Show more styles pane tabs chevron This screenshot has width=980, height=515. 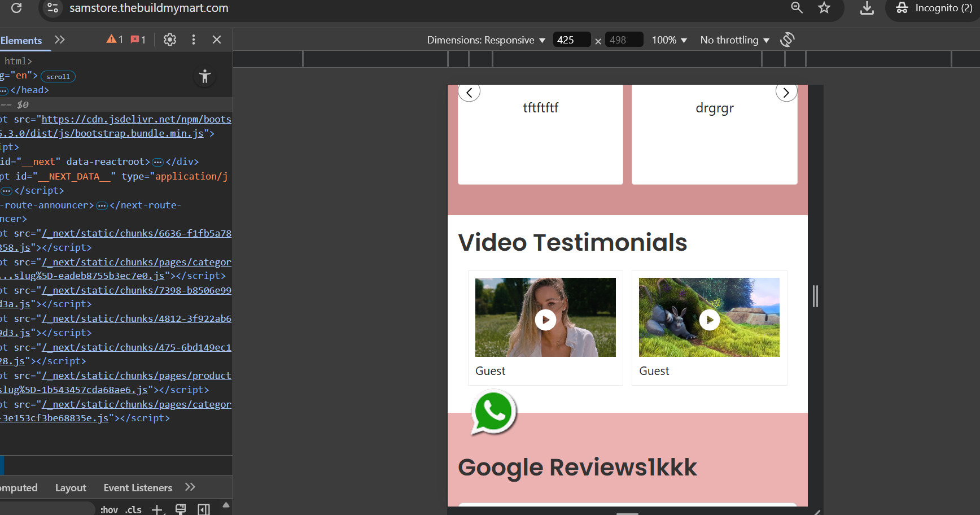tap(190, 487)
